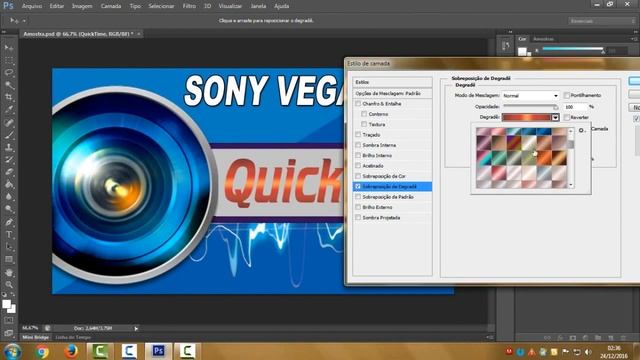Check the Reverter option

[567, 117]
